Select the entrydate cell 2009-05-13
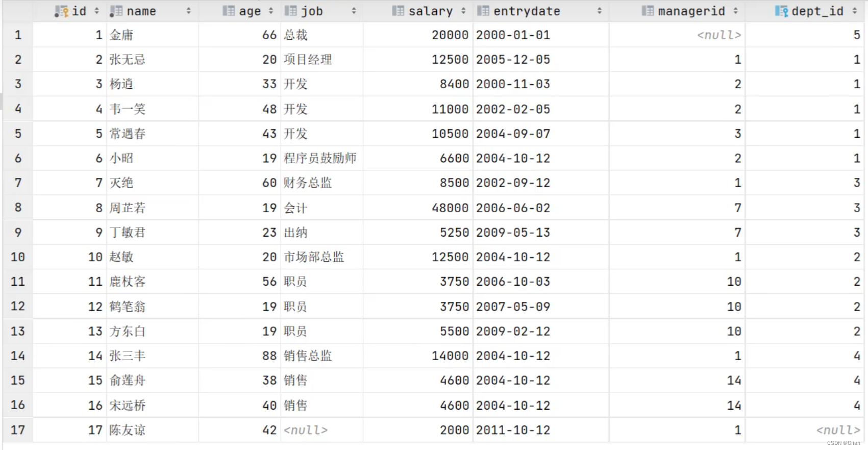Viewport: 868px width, 450px height. click(x=540, y=233)
